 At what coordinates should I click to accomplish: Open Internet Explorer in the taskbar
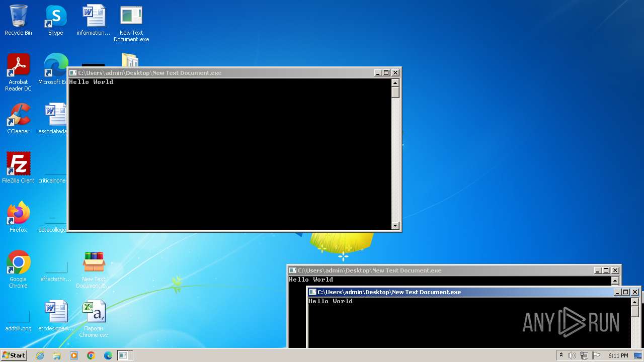[x=40, y=355]
